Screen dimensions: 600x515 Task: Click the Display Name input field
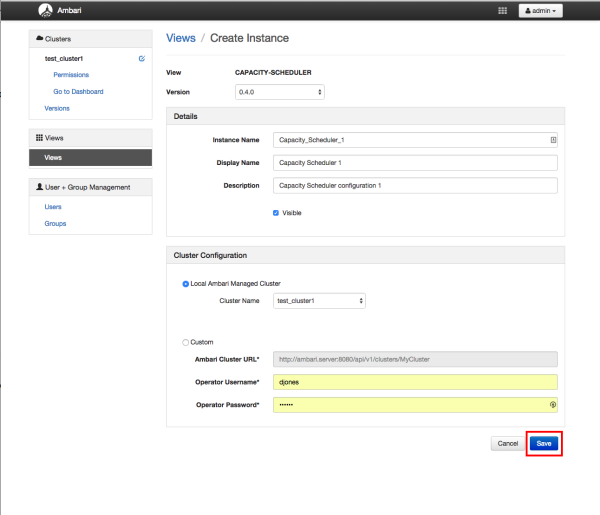coord(414,163)
